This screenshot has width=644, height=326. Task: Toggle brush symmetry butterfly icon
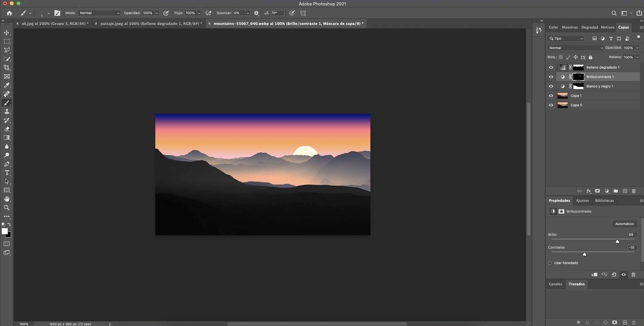tap(303, 13)
